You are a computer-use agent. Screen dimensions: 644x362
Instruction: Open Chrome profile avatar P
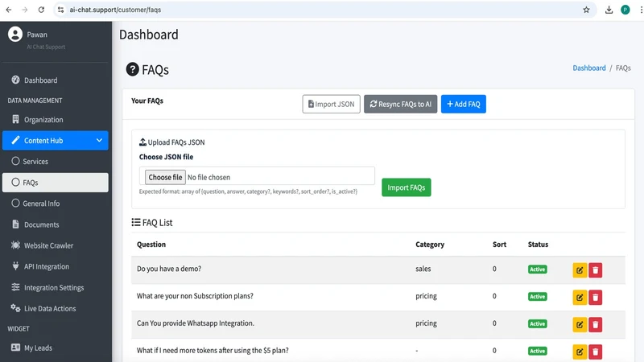point(625,10)
